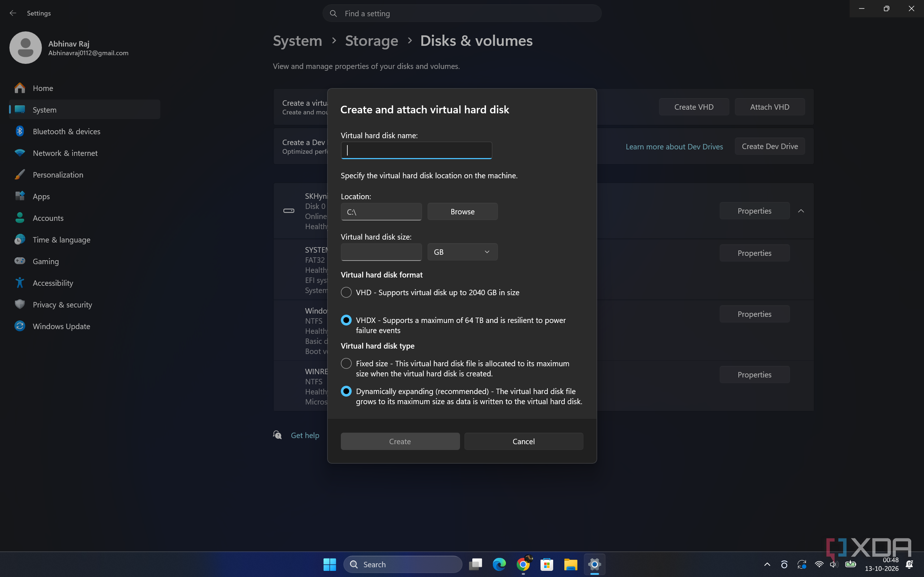Open Accounts settings
The image size is (924, 577).
pyautogui.click(x=84, y=218)
